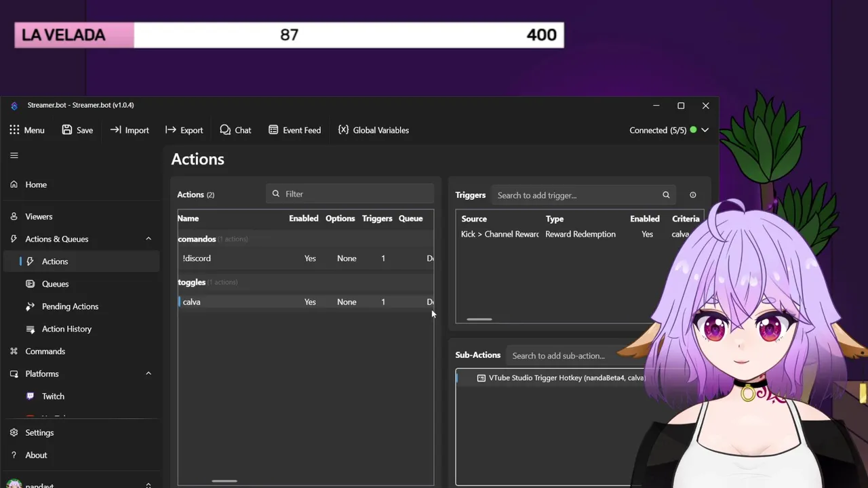Viewport: 868px width, 488px height.
Task: Click the Commands symbol icon
Action: point(14,351)
